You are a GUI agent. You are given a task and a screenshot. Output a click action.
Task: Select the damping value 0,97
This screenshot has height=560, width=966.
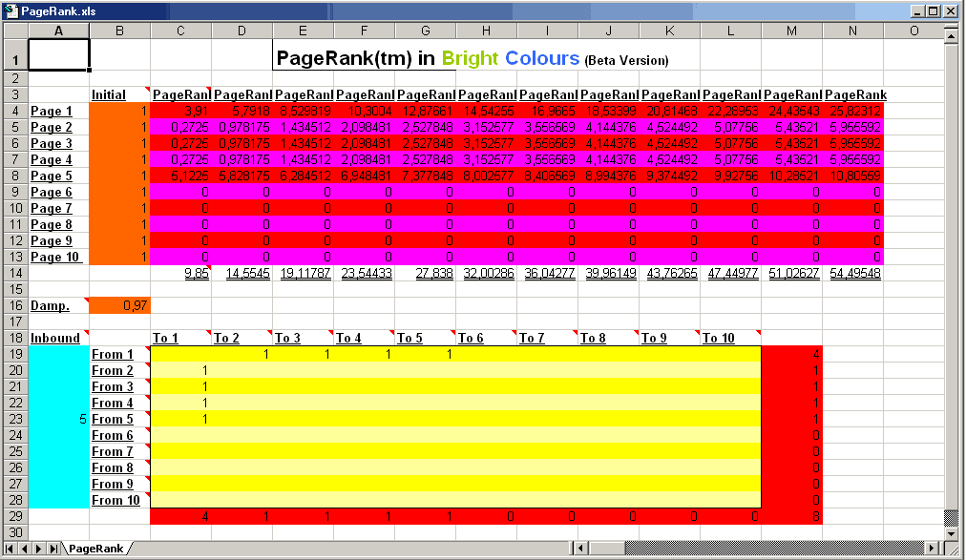point(119,306)
